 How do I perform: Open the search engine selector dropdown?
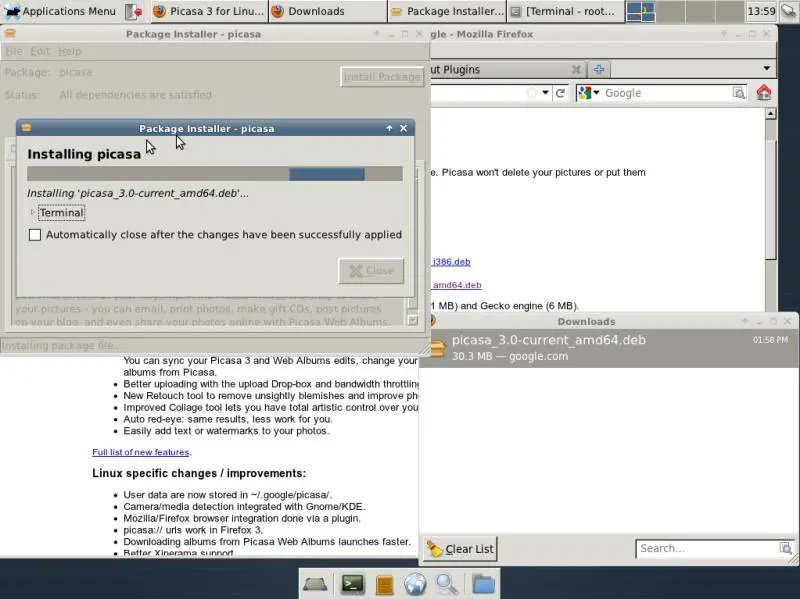[589, 93]
